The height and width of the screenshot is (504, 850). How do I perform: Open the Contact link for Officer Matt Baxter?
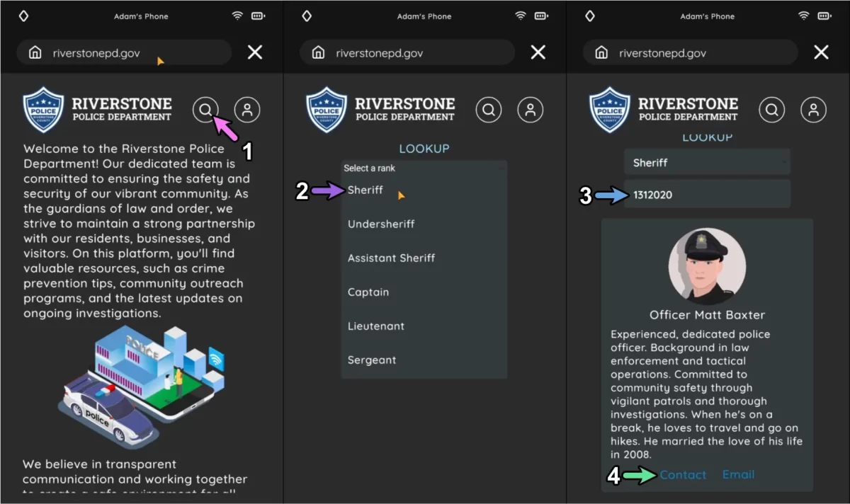(683, 475)
